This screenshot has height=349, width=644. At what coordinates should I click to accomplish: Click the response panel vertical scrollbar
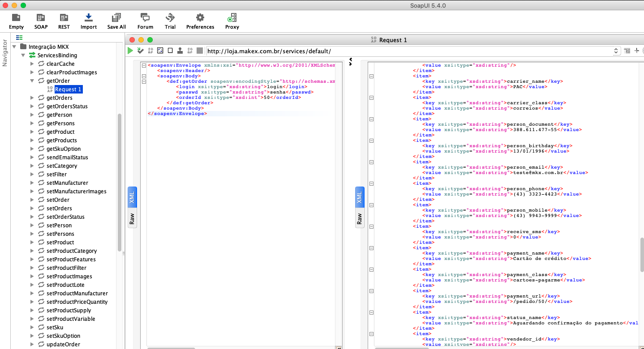[x=641, y=254]
